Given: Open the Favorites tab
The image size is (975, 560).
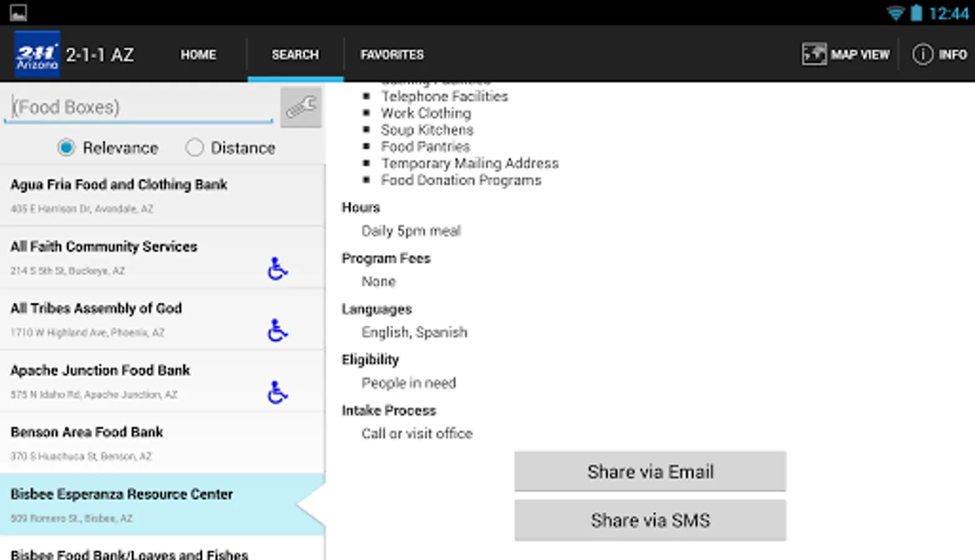Looking at the screenshot, I should pyautogui.click(x=392, y=55).
